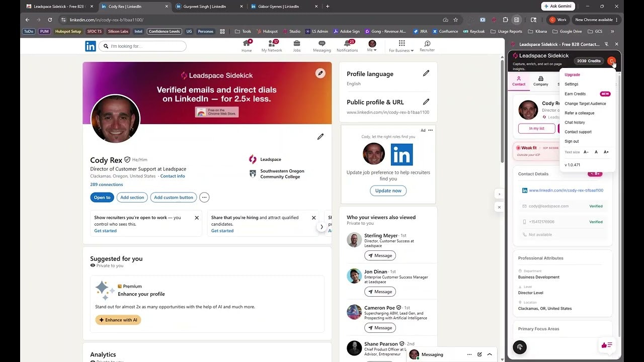Message Sterling Meyer

(x=380, y=255)
